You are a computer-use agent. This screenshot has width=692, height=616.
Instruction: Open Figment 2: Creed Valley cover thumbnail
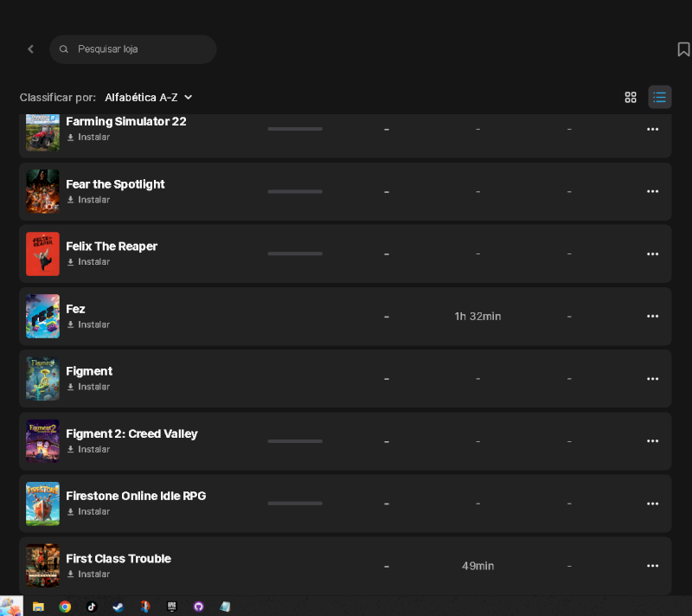click(x=42, y=441)
